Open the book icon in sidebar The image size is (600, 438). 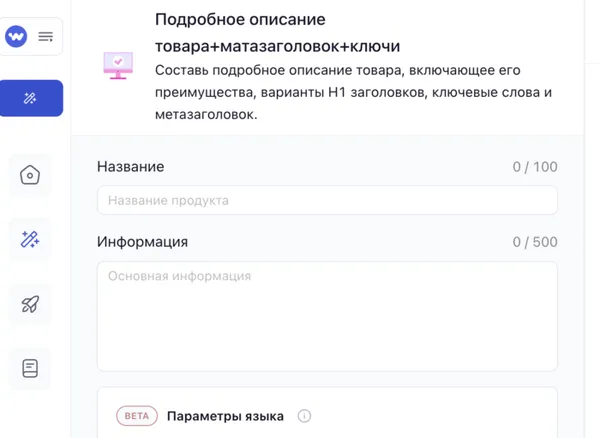point(30,368)
